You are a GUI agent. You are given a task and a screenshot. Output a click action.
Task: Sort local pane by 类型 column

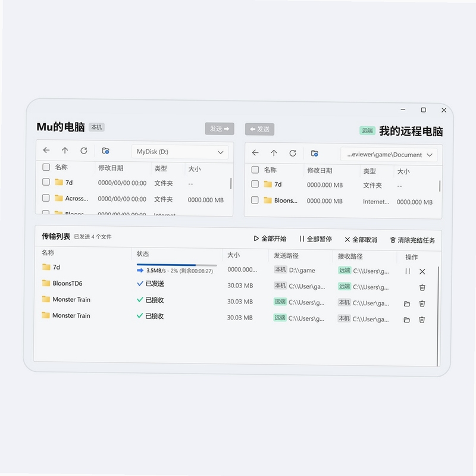(161, 168)
